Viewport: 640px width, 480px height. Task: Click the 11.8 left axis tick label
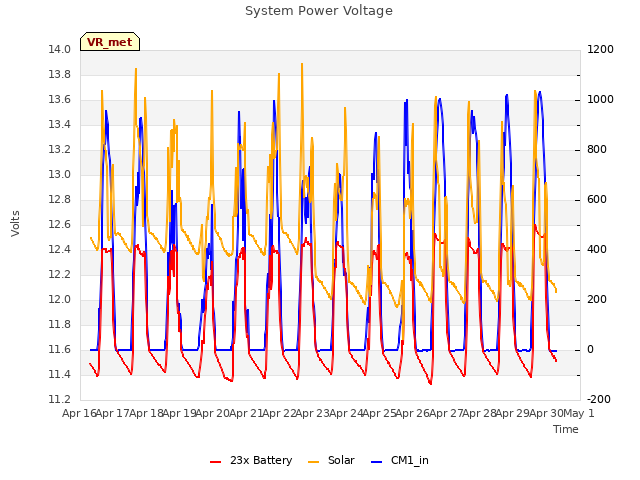tap(60, 324)
